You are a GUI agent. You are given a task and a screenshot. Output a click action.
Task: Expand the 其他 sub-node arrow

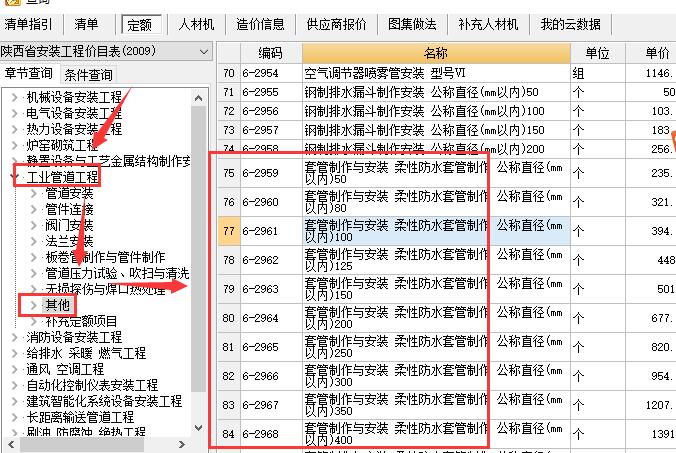pyautogui.click(x=34, y=305)
